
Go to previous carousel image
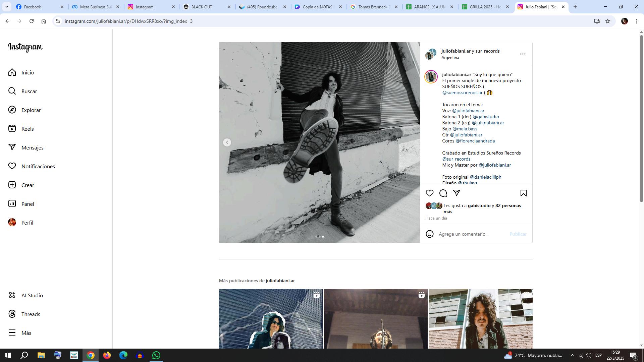coord(227,142)
